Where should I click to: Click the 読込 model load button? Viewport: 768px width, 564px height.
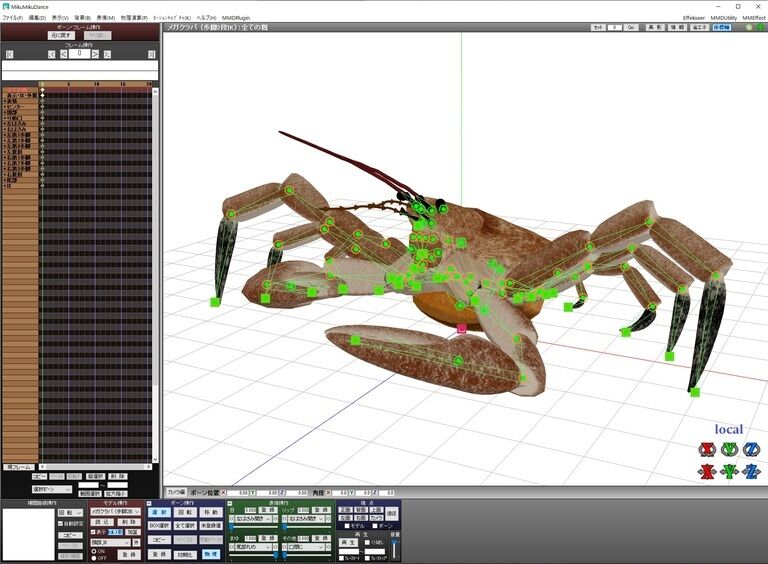tap(102, 522)
